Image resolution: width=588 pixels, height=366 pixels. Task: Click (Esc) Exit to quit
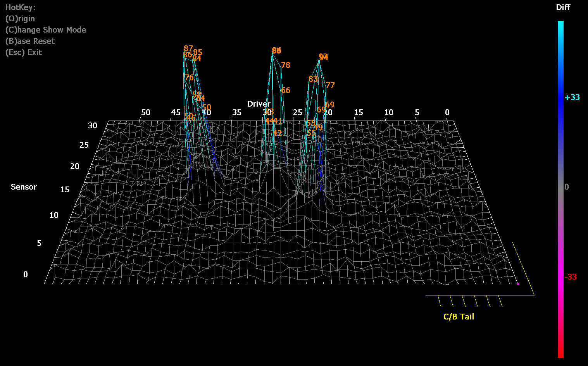(24, 52)
